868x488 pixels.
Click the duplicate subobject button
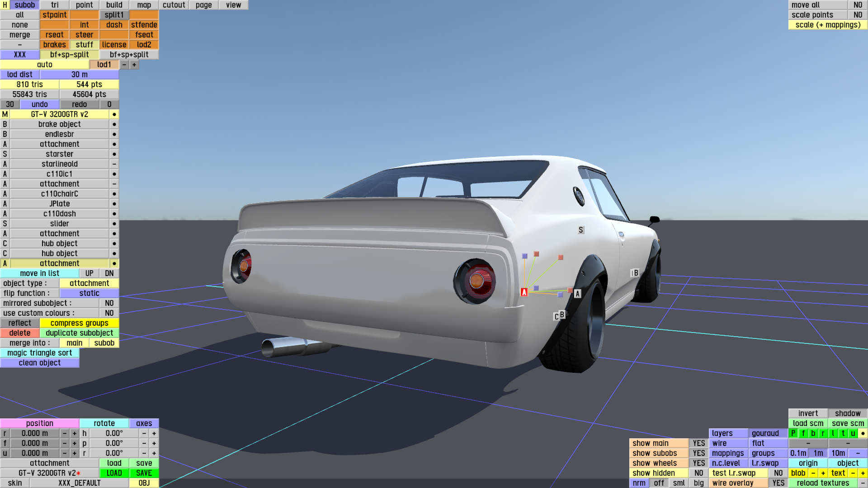[79, 333]
